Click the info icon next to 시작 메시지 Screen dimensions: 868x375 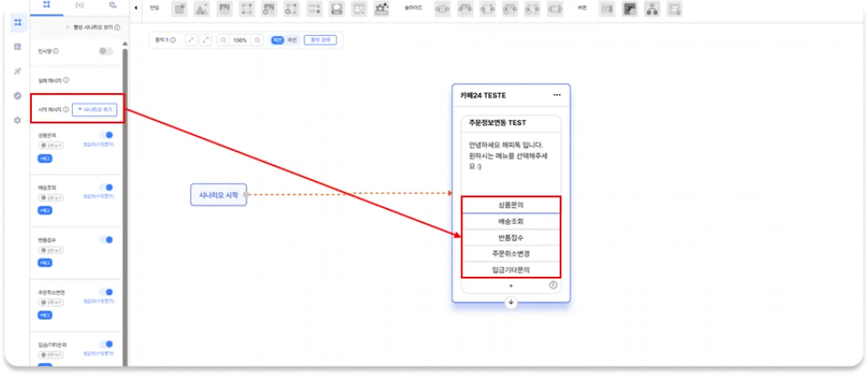[66, 110]
